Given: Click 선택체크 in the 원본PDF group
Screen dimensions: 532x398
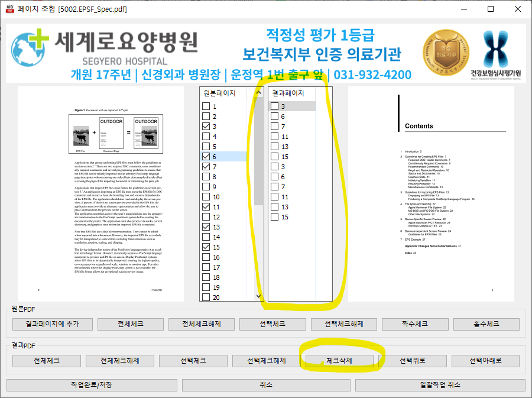Looking at the screenshot, I should (x=273, y=324).
